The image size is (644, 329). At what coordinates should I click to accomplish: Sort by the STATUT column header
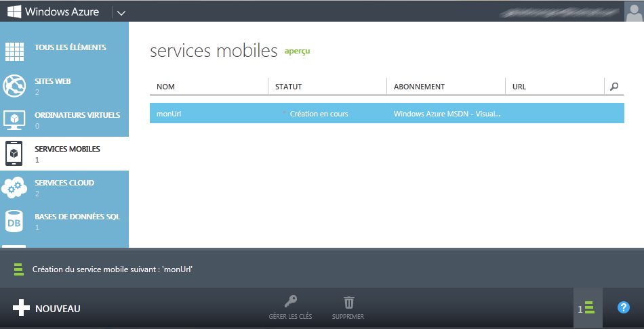(x=288, y=87)
